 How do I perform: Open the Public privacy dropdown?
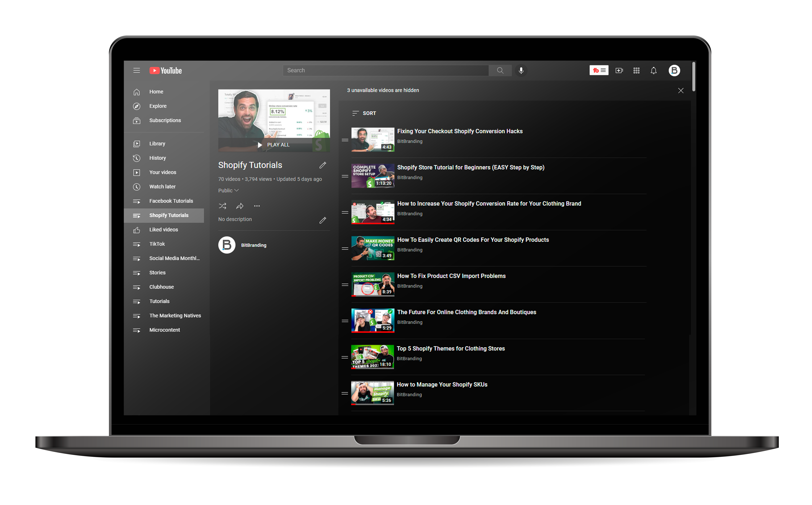tap(228, 190)
